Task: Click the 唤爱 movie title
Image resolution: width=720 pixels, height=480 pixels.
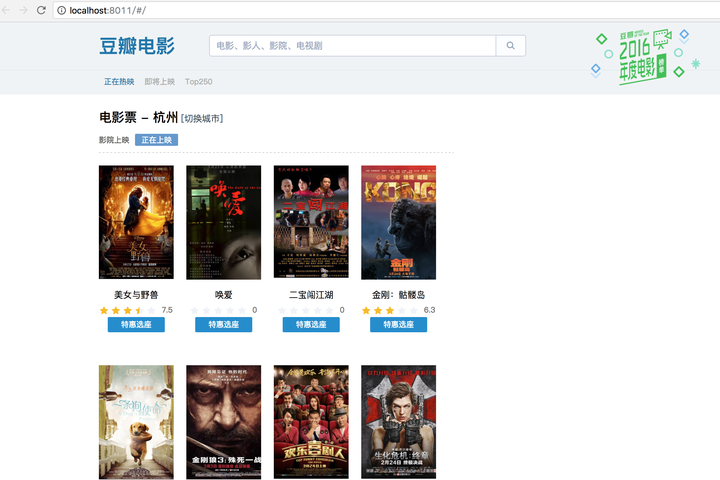Action: click(x=224, y=295)
